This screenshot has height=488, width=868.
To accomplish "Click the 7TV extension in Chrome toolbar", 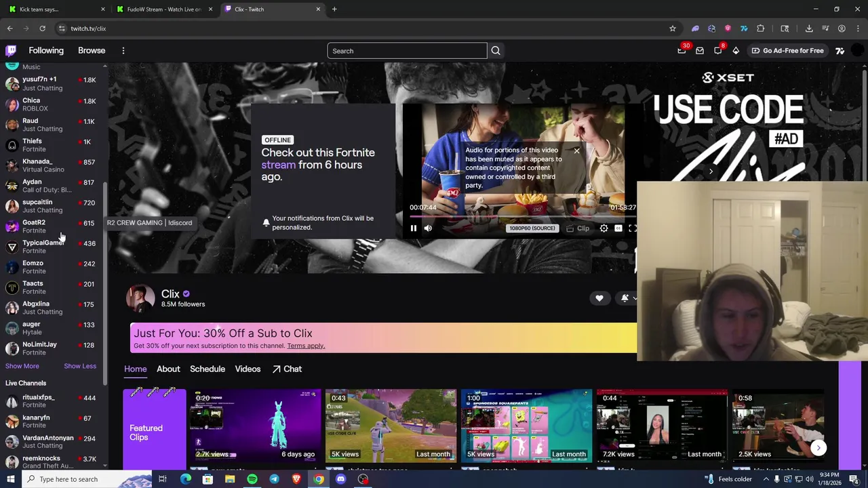I will click(x=744, y=28).
